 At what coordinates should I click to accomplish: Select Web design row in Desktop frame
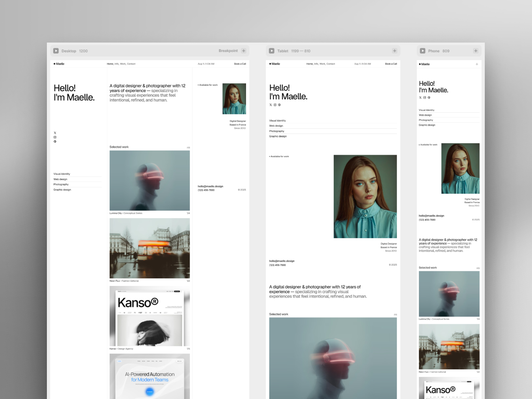click(x=77, y=179)
